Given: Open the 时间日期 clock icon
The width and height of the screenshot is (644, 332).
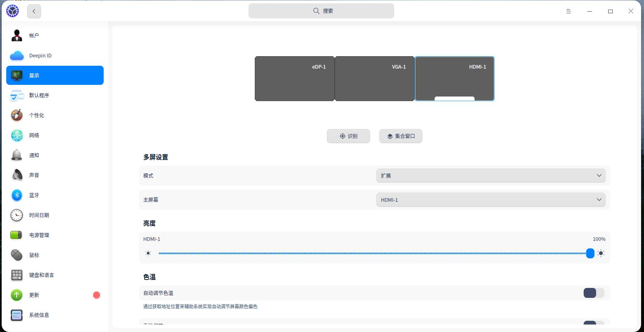Looking at the screenshot, I should [17, 215].
